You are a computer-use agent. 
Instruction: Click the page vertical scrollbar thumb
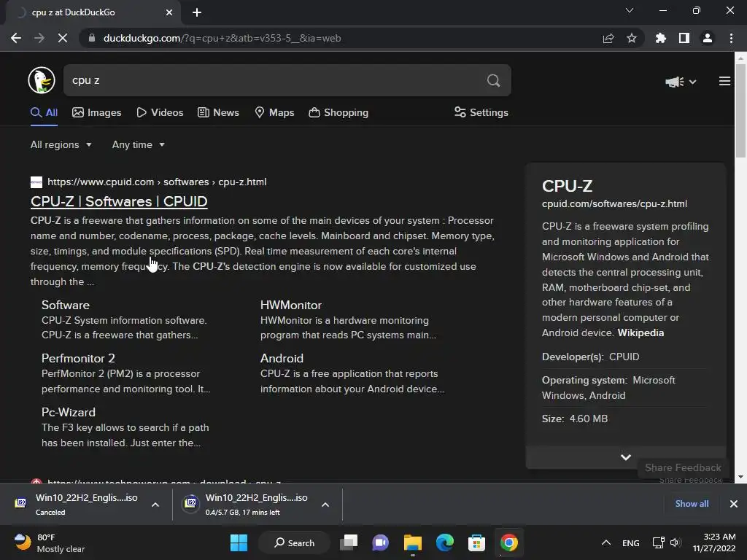tap(740, 109)
